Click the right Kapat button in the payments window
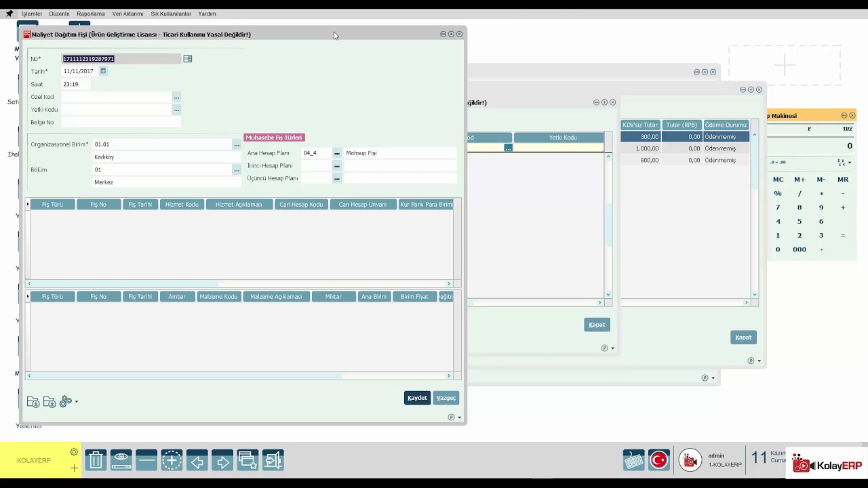The width and height of the screenshot is (868, 488). tap(743, 338)
